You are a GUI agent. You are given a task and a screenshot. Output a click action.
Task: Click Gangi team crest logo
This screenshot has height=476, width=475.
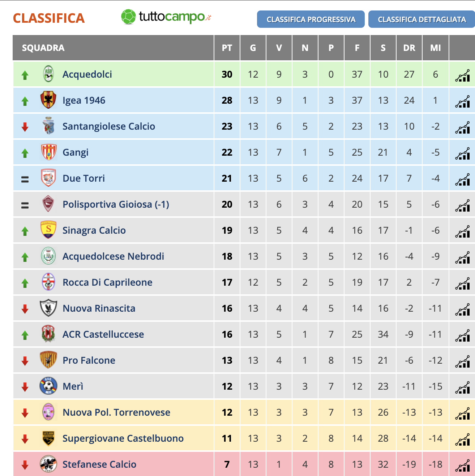(x=48, y=152)
